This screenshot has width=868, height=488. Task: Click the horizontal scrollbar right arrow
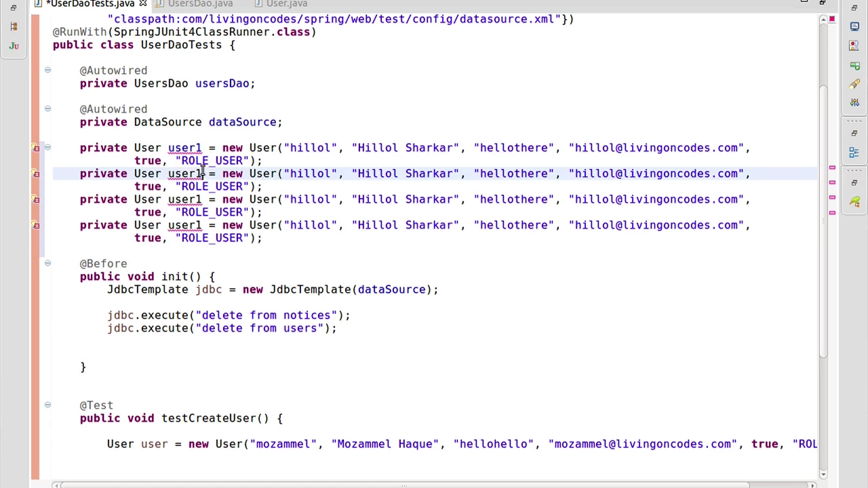pyautogui.click(x=812, y=485)
